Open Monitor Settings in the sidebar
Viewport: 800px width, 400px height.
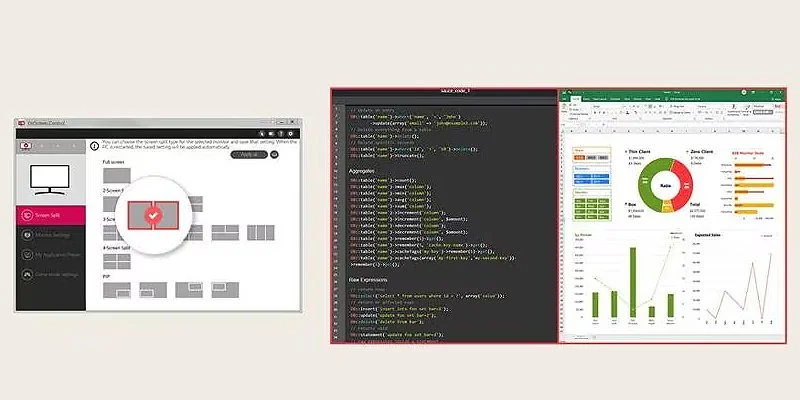tap(51, 235)
